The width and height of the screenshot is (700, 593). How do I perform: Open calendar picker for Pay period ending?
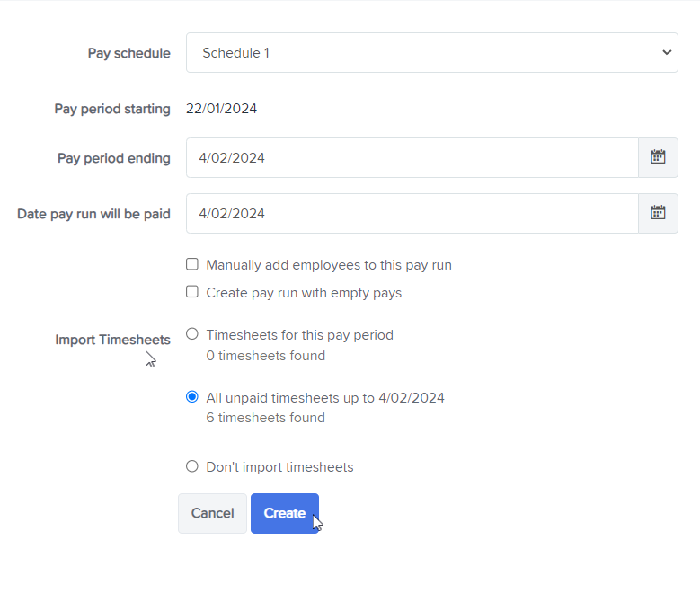click(658, 157)
